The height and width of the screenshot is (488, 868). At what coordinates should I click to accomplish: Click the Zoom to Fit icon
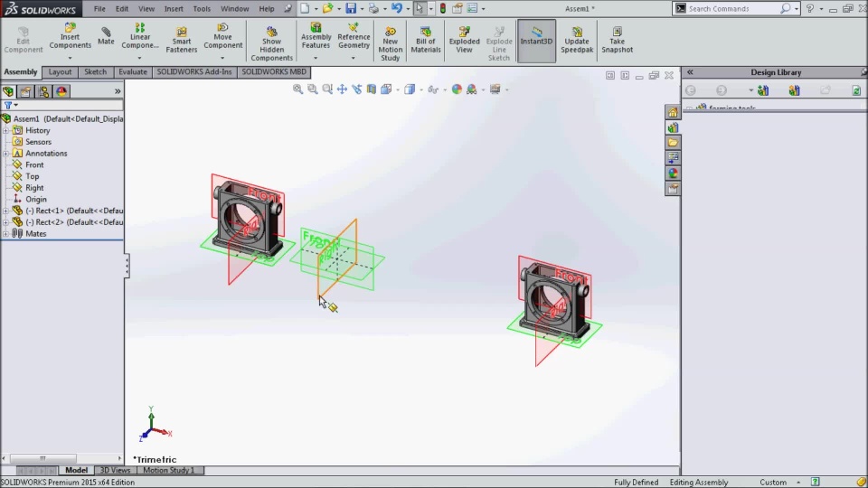[297, 89]
